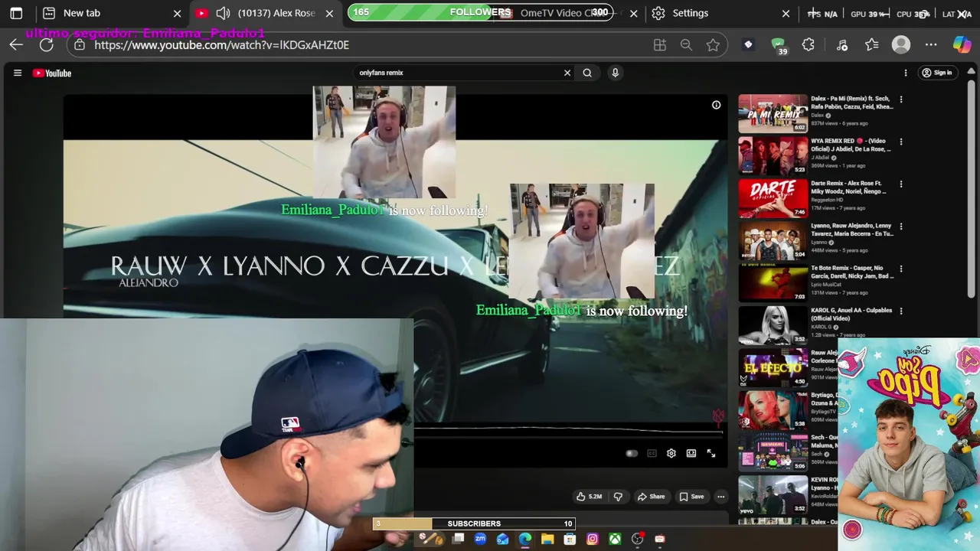Refresh the current page
980x551 pixels.
pos(47,45)
